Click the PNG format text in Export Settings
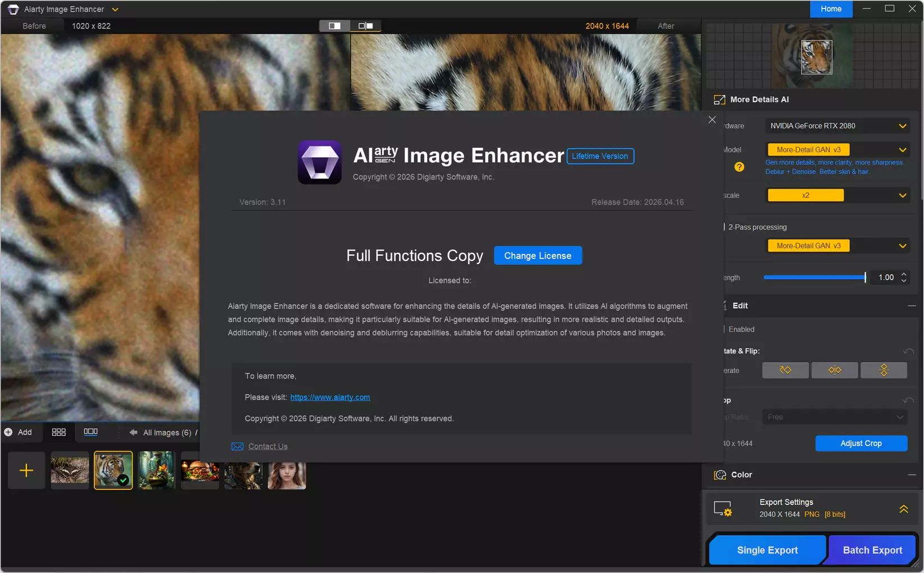The image size is (924, 573). [812, 515]
